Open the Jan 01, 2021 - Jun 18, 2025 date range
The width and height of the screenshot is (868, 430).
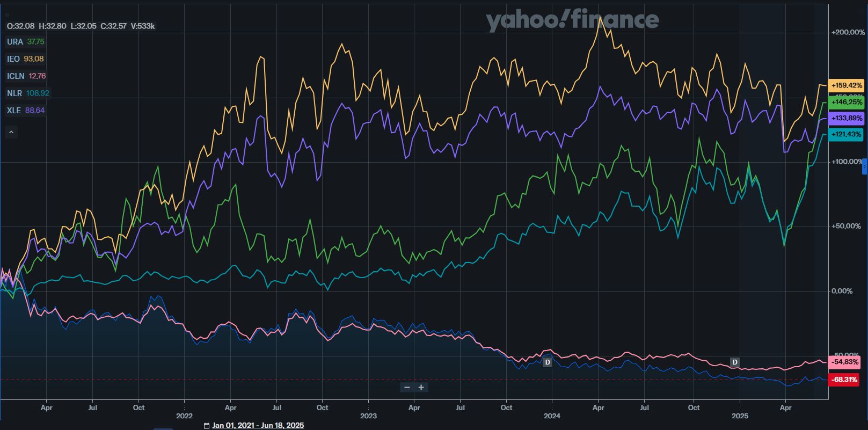pos(258,426)
